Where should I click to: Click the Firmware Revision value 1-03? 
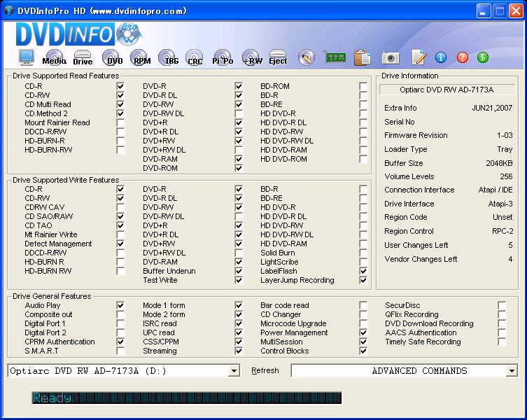pyautogui.click(x=505, y=135)
